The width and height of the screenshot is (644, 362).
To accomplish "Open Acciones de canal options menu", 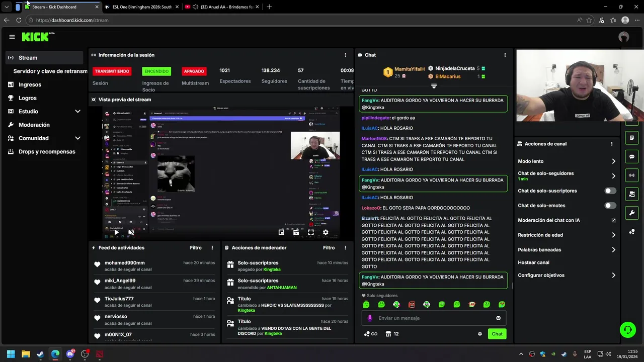I will (x=612, y=144).
